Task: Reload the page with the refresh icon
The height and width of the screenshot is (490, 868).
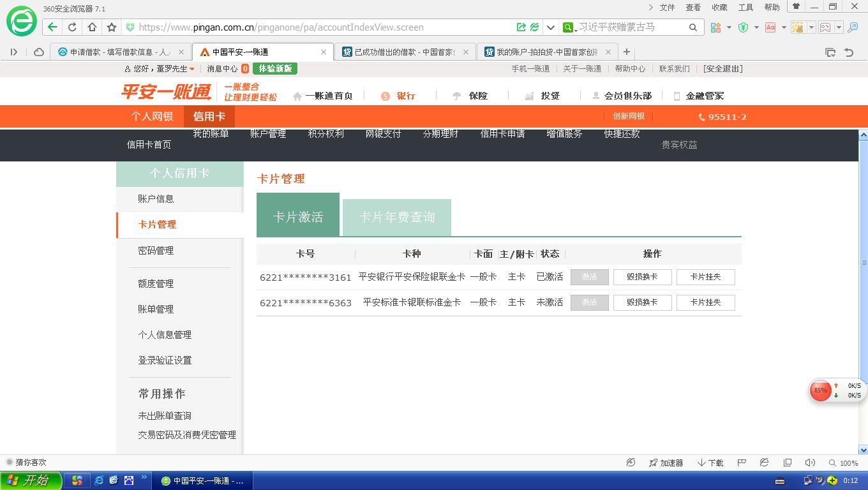Action: [72, 27]
